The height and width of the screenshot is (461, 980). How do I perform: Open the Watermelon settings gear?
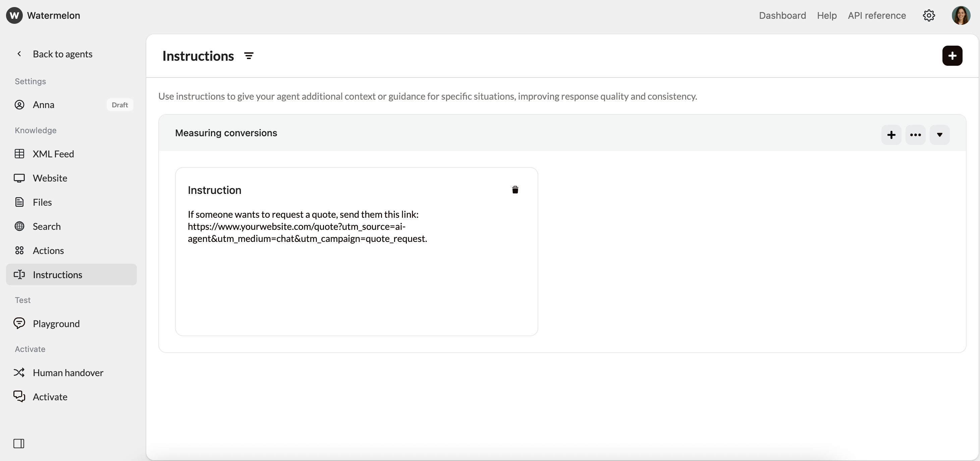click(929, 15)
